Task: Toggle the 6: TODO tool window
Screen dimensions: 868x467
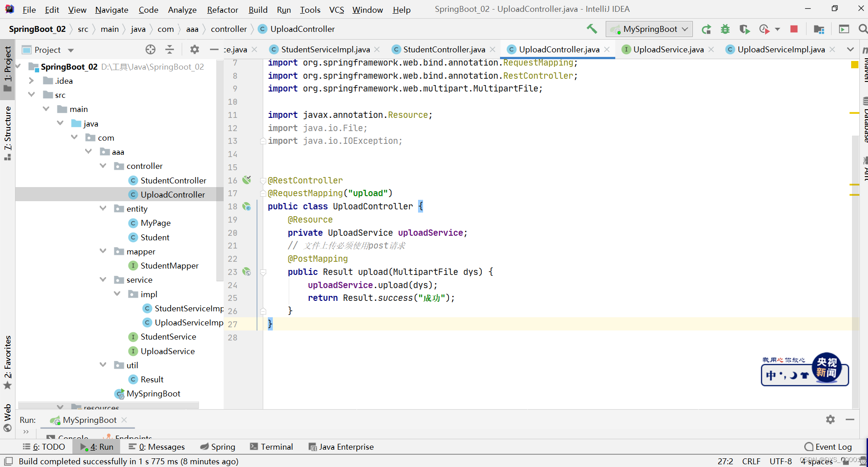Action: pos(44,447)
